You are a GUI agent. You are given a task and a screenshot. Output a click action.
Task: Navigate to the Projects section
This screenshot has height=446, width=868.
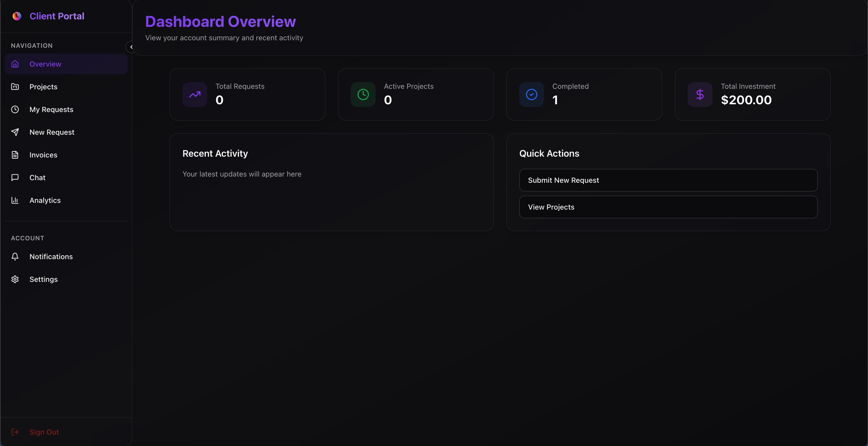click(x=43, y=86)
